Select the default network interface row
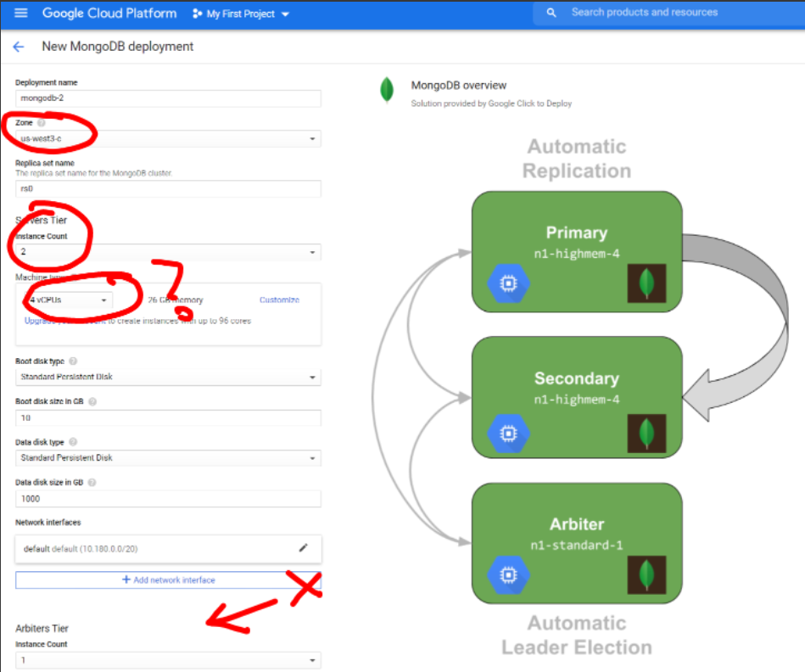 (x=169, y=549)
